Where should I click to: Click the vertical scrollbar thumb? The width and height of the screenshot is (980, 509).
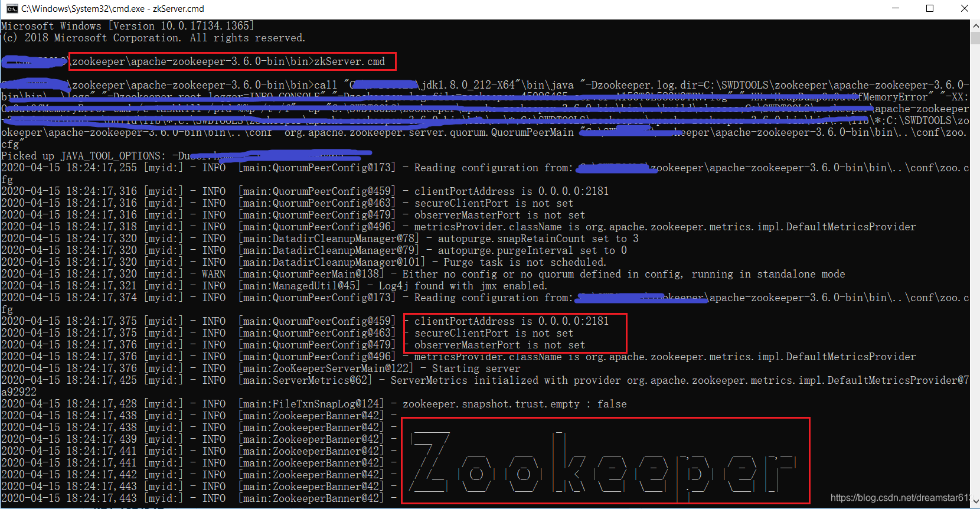click(975, 38)
